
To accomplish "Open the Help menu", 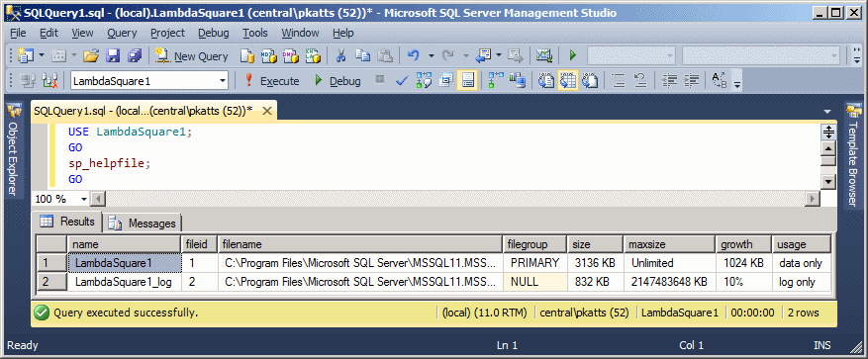I will [x=343, y=33].
